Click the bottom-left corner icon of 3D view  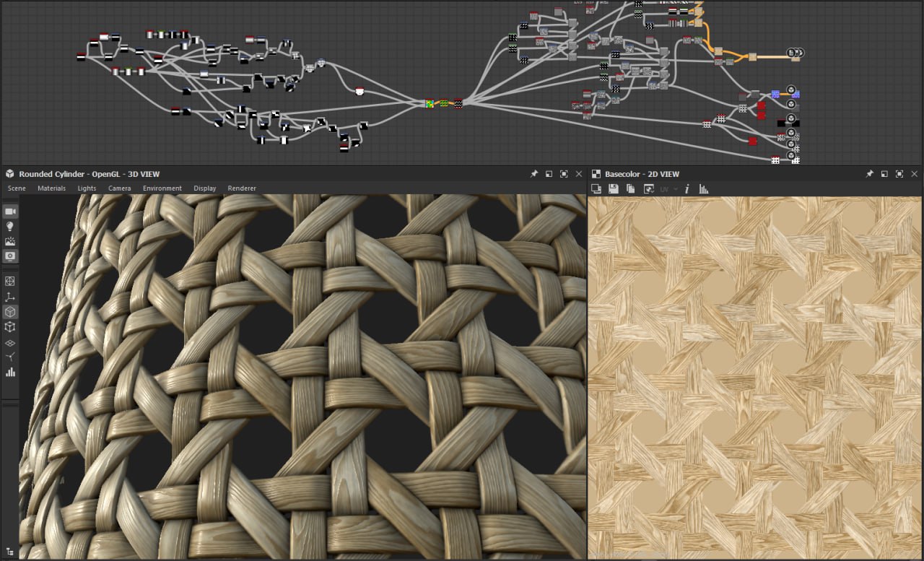(9, 552)
